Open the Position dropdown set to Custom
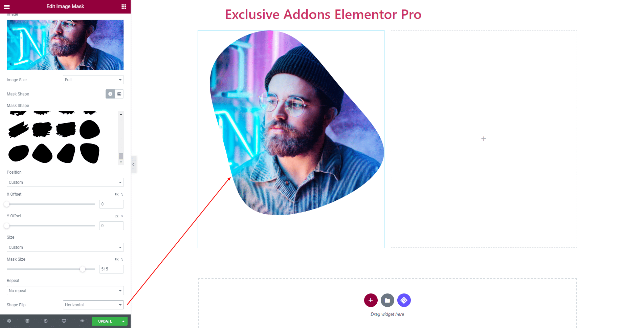 pyautogui.click(x=65, y=182)
